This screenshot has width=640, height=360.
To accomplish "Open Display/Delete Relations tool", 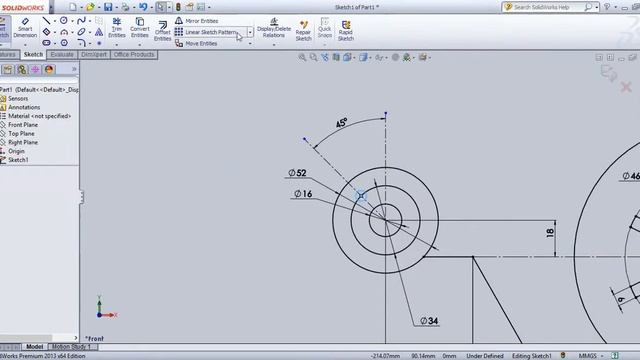I will point(274,29).
